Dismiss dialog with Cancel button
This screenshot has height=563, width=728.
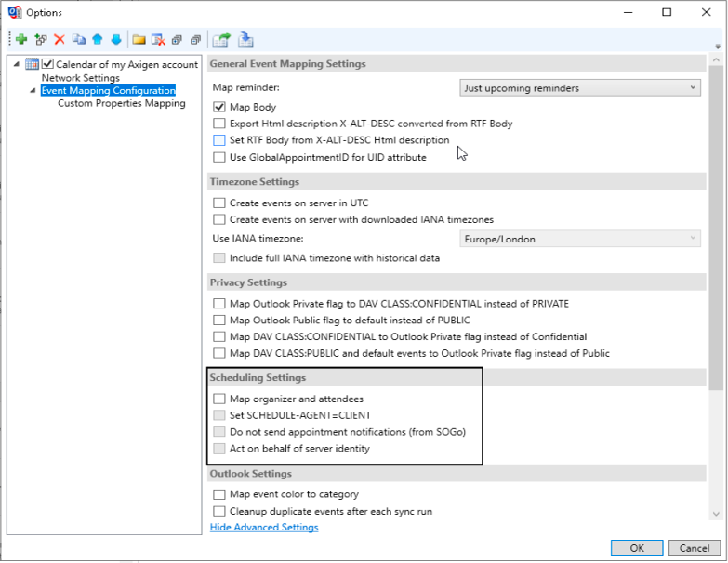click(695, 548)
